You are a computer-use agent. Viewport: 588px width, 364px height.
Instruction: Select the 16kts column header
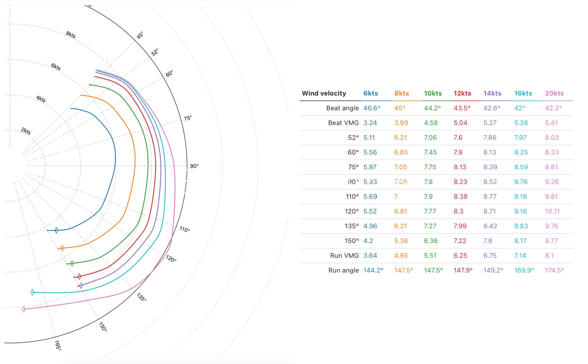tap(523, 93)
